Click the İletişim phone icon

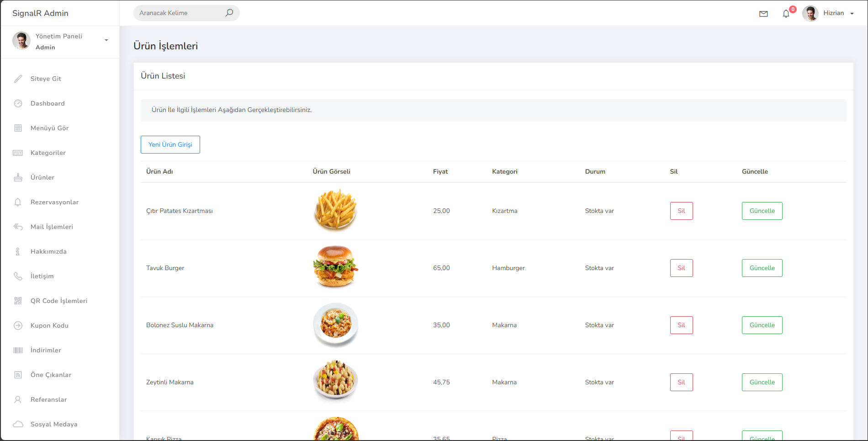[18, 276]
